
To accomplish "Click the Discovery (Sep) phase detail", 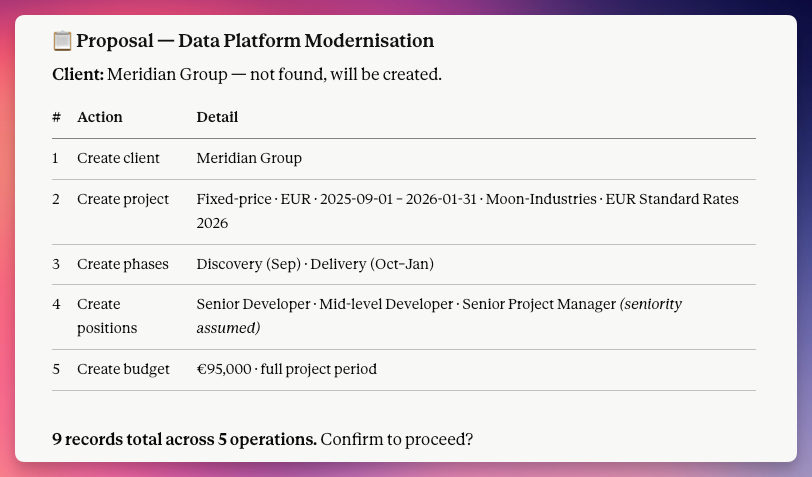I will tap(249, 264).
